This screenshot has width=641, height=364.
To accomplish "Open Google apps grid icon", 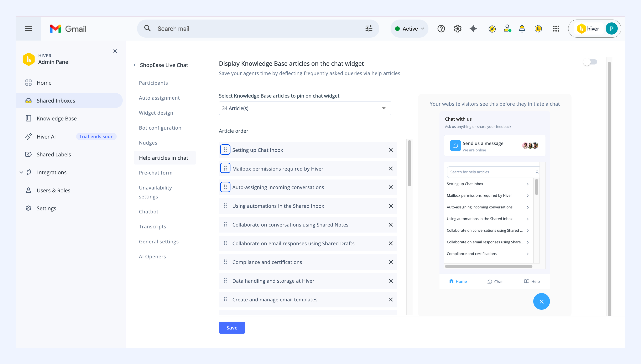I will [556, 29].
